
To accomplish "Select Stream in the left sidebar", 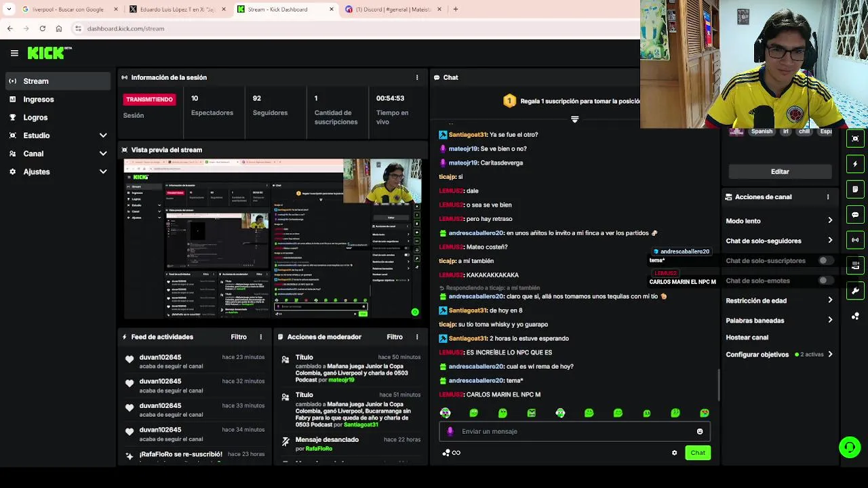I will [58, 81].
